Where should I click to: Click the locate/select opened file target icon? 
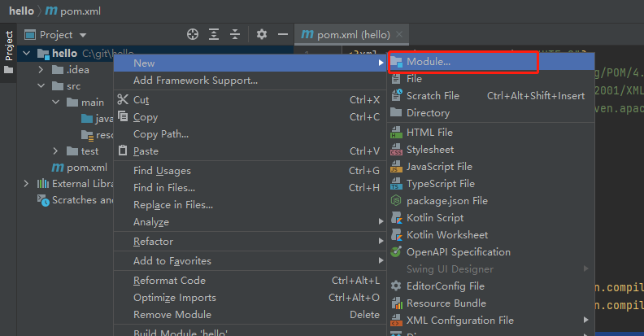tap(193, 34)
